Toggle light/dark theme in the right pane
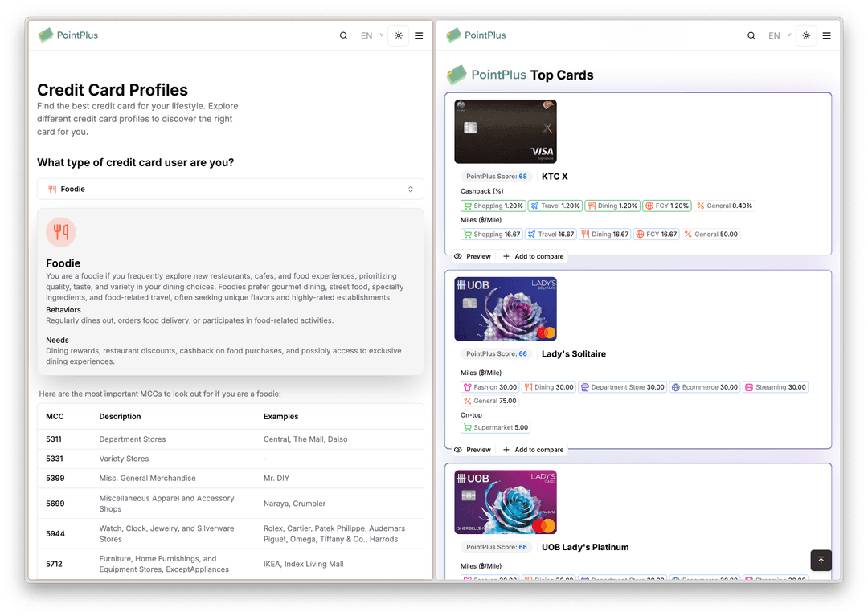 (806, 35)
